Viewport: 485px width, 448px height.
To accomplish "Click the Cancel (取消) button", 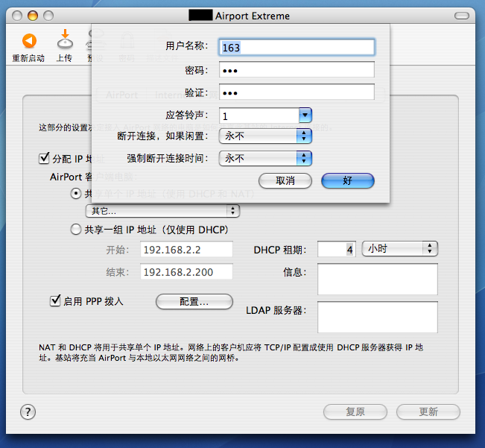I will click(285, 180).
